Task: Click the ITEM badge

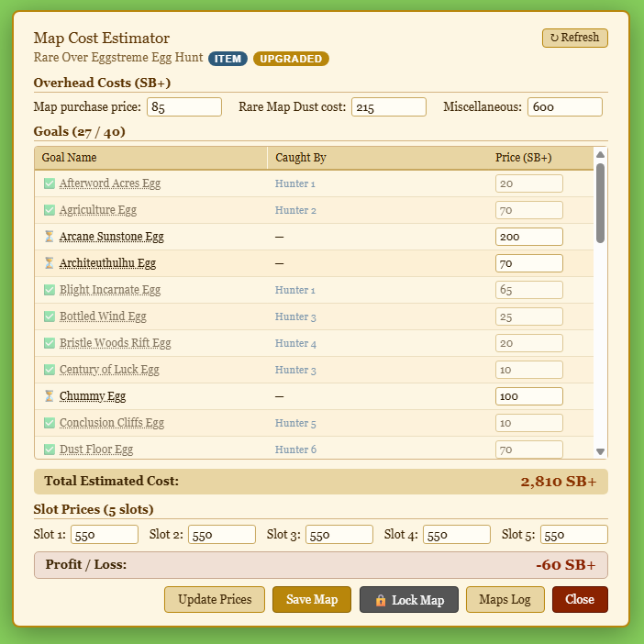Action: (x=228, y=59)
